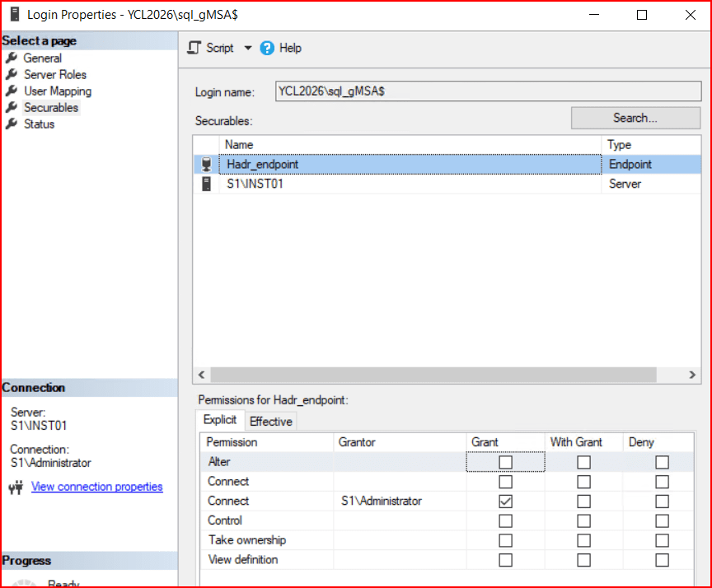Enable Grant checkbox for Alter permission
712x588 pixels.
[x=505, y=462]
